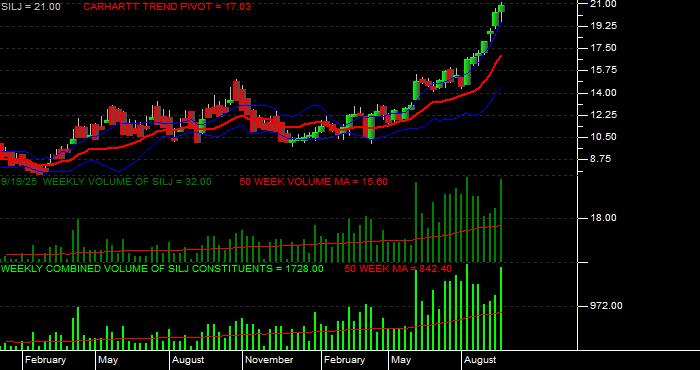Screen dimensions: 700x370
Task: Click the second May marker on the time axis
Action: pyautogui.click(x=401, y=360)
